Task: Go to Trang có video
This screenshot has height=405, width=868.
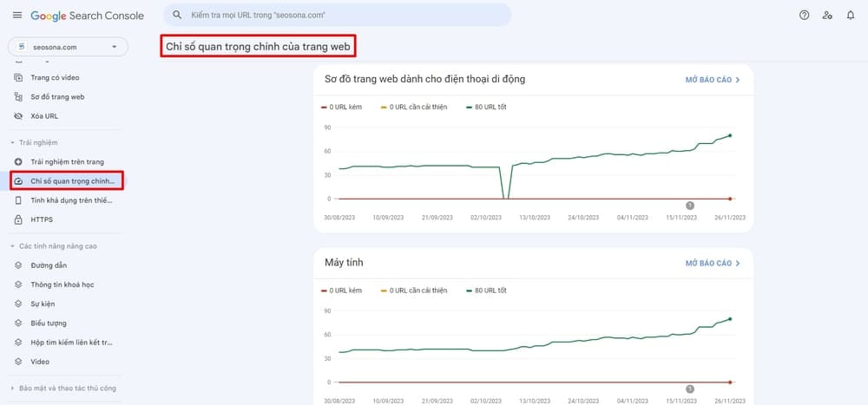Action: pos(55,77)
